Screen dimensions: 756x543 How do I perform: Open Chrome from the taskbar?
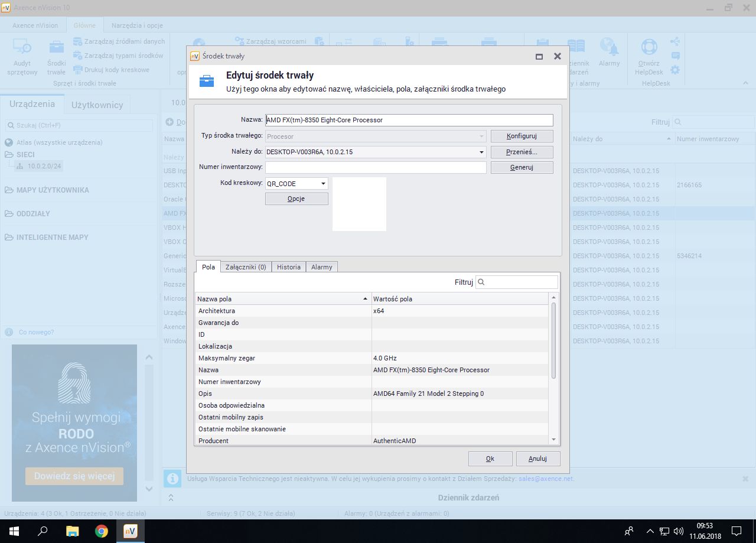[x=102, y=531]
